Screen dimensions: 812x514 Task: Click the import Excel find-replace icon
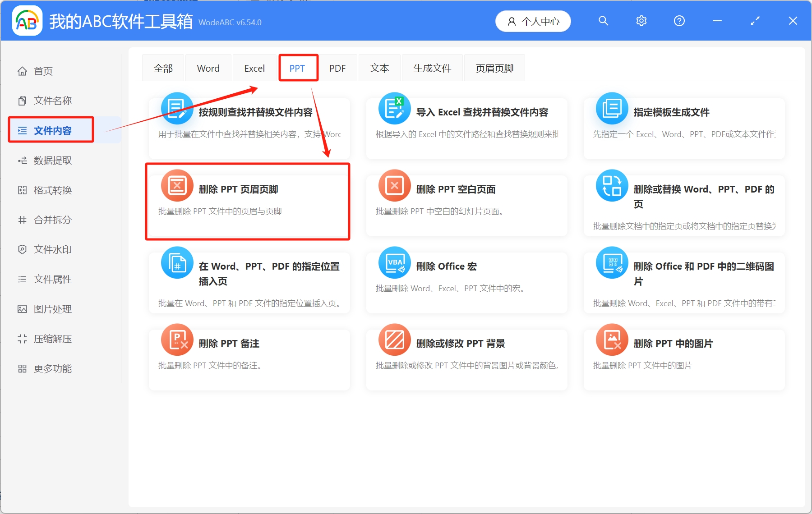395,108
